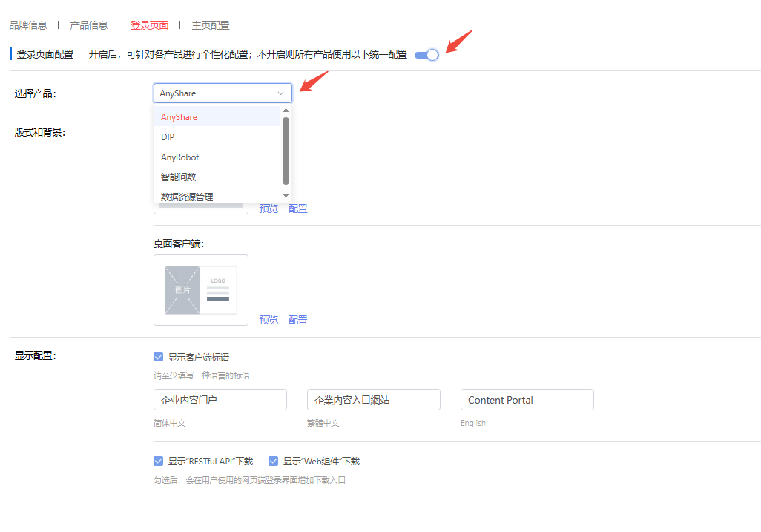The height and width of the screenshot is (532, 761).
Task: Choose 数据资源管理 in the dropdown list
Action: click(187, 197)
